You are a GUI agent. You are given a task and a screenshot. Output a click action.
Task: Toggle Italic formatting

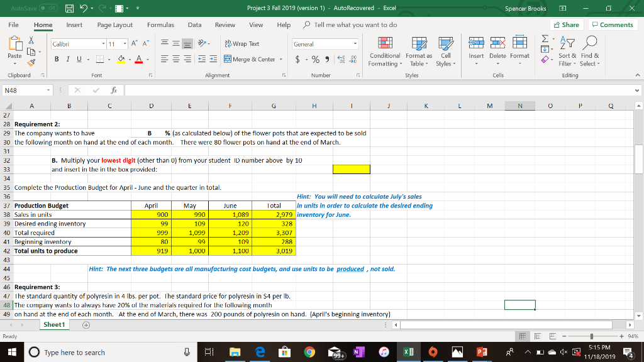[68, 59]
